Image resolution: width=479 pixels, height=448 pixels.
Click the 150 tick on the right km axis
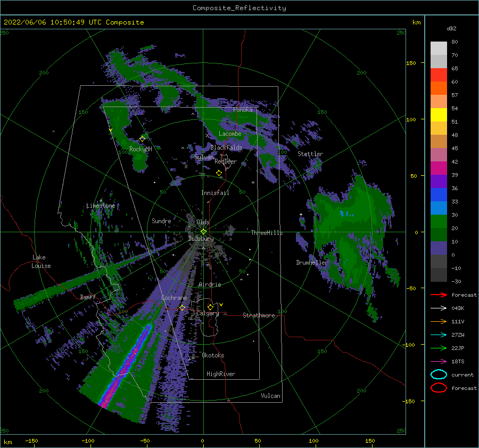click(411, 63)
